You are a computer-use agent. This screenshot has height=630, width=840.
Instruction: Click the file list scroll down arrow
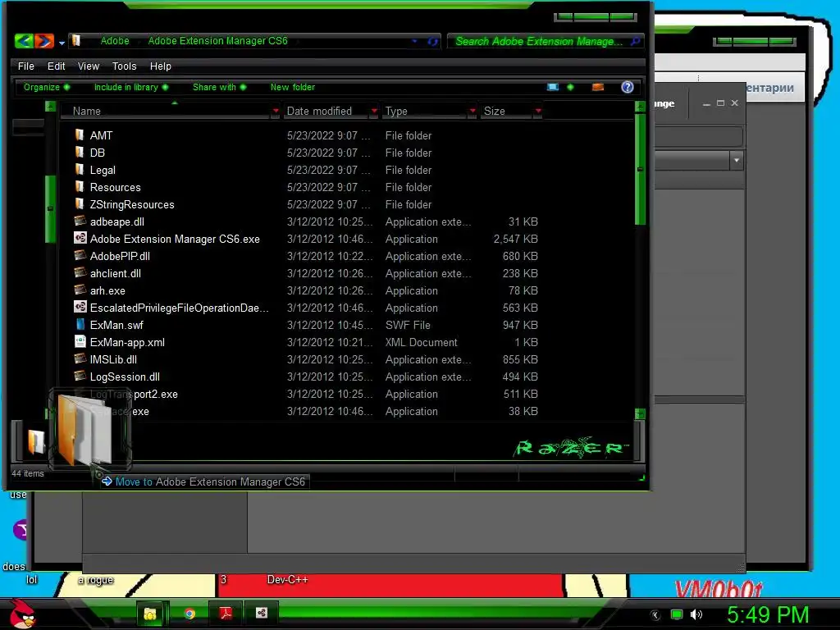click(640, 413)
